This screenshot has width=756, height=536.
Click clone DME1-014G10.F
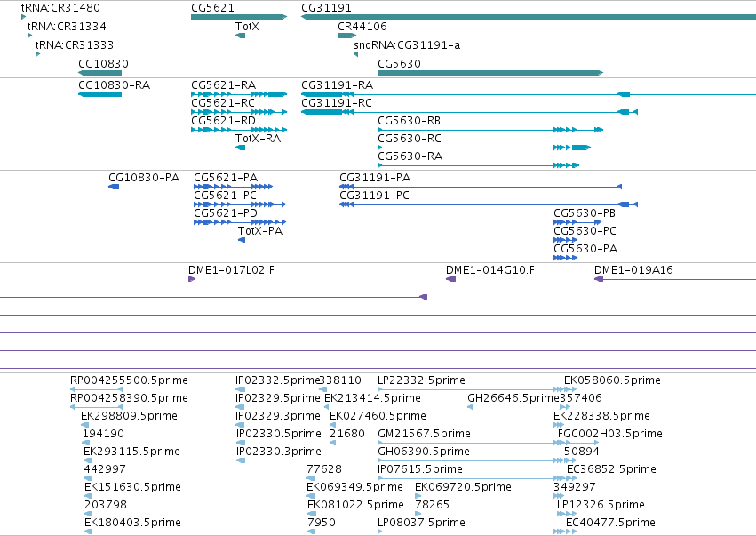(450, 279)
